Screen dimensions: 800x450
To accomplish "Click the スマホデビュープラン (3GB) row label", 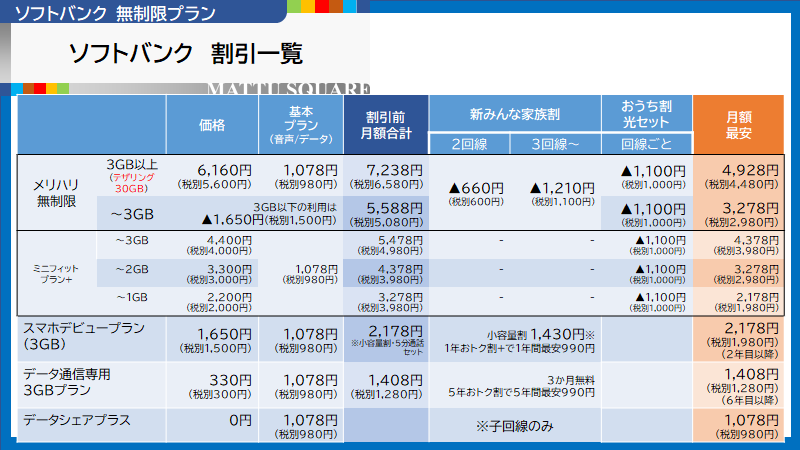I will [84, 336].
